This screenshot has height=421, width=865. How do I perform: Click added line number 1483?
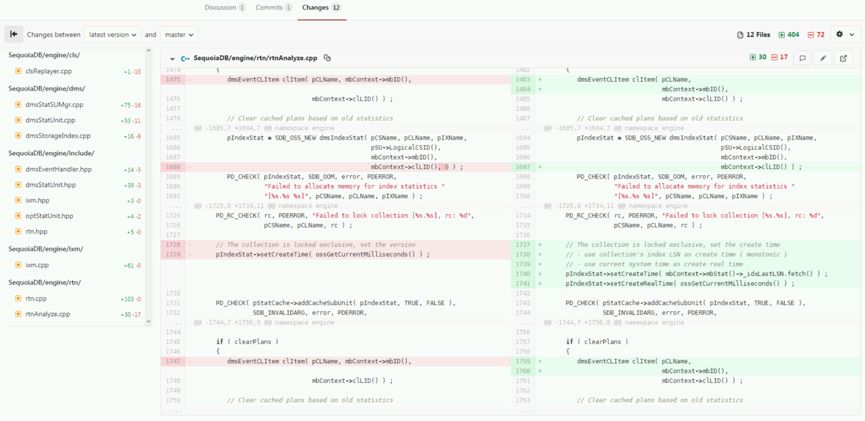[x=523, y=79]
